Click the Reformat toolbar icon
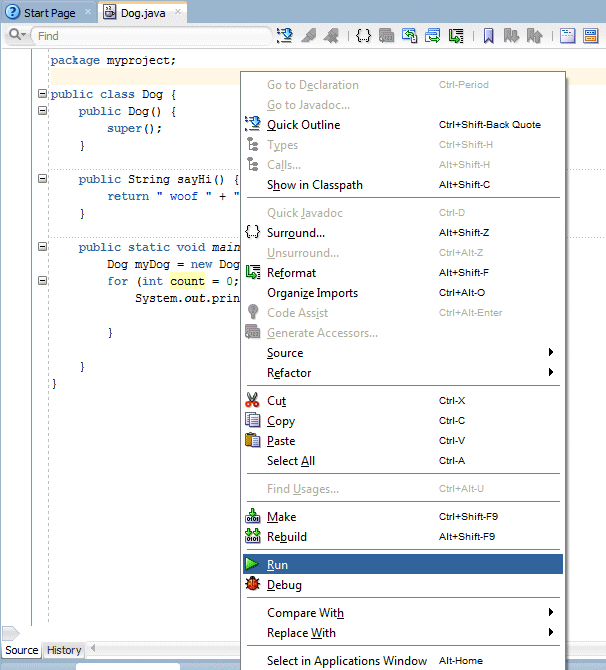 [456, 35]
